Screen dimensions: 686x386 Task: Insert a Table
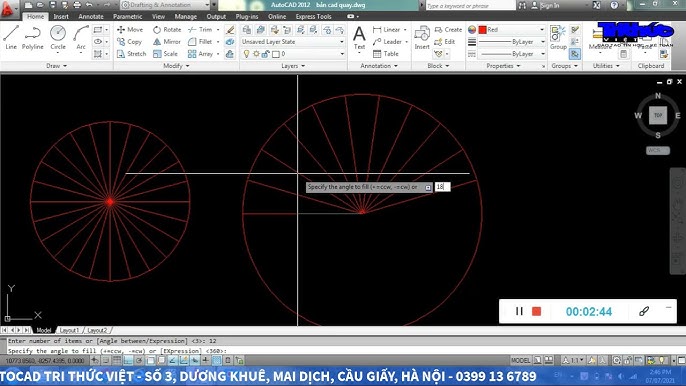click(x=386, y=54)
